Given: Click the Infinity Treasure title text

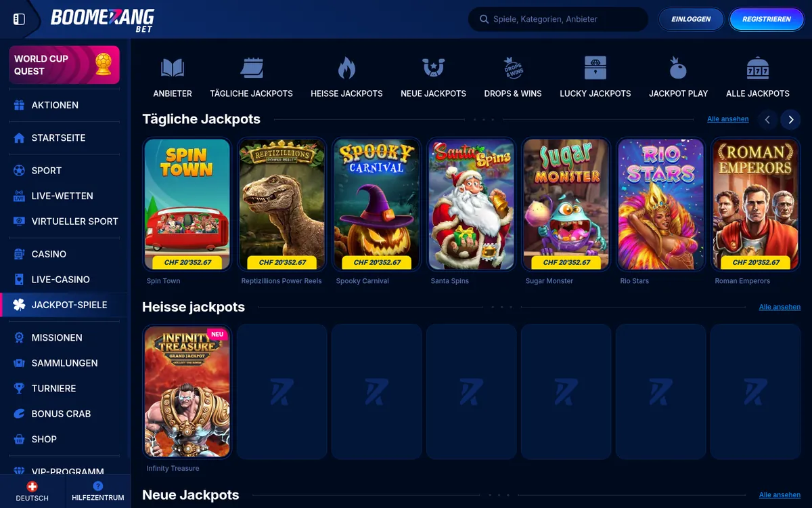Looking at the screenshot, I should tap(173, 469).
